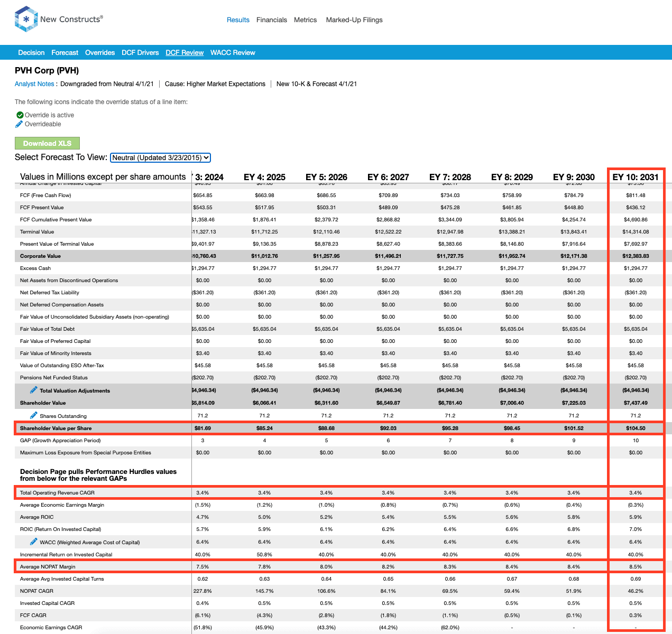
Task: Click the $14,314.08 Terminal Value cell
Action: click(x=636, y=232)
